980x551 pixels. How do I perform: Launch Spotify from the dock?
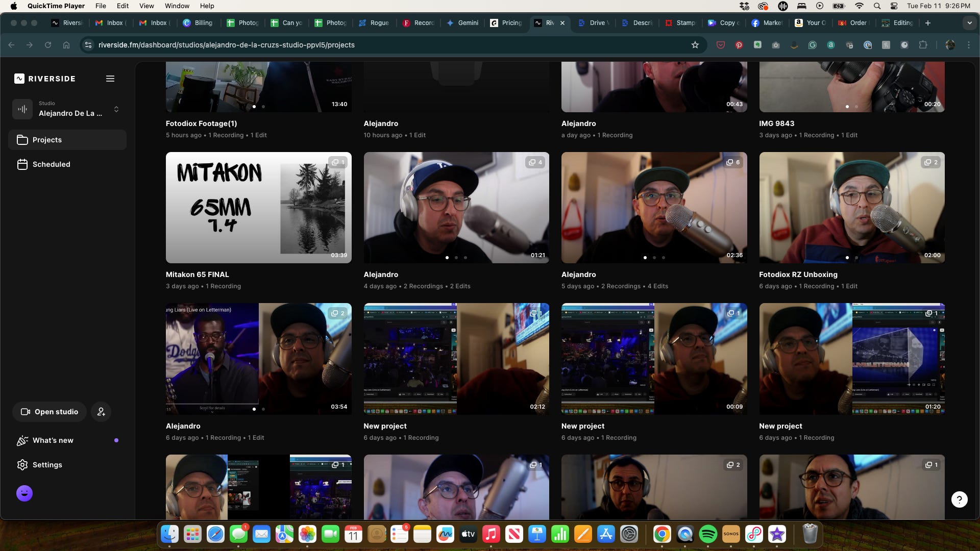[708, 534]
